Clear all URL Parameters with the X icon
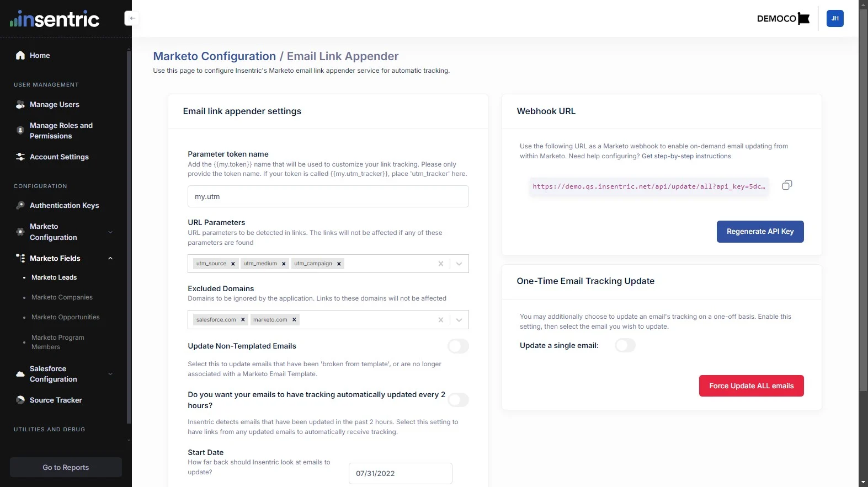868x487 pixels. pyautogui.click(x=440, y=264)
